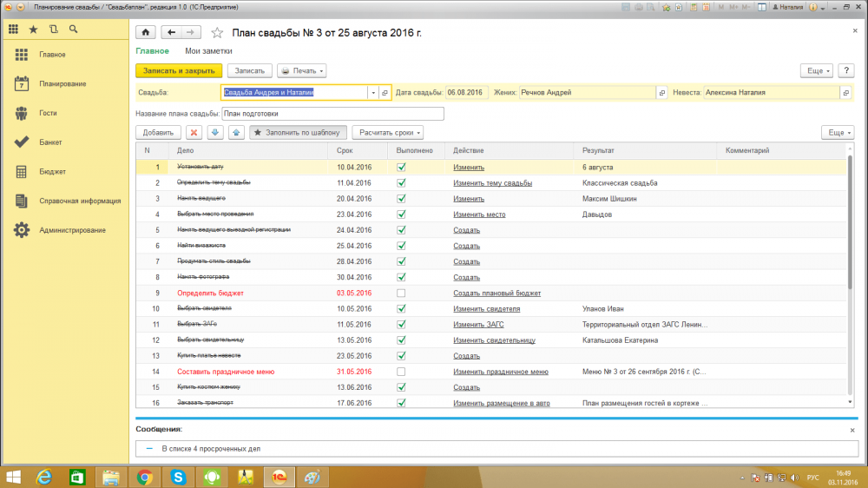Open the 'Планирование' sidebar section
Image resolution: width=868 pixels, height=488 pixels.
[62, 84]
